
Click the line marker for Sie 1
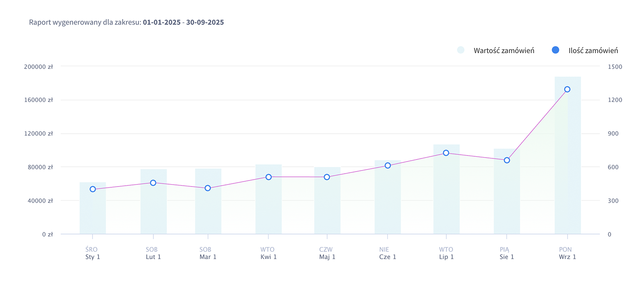[507, 160]
